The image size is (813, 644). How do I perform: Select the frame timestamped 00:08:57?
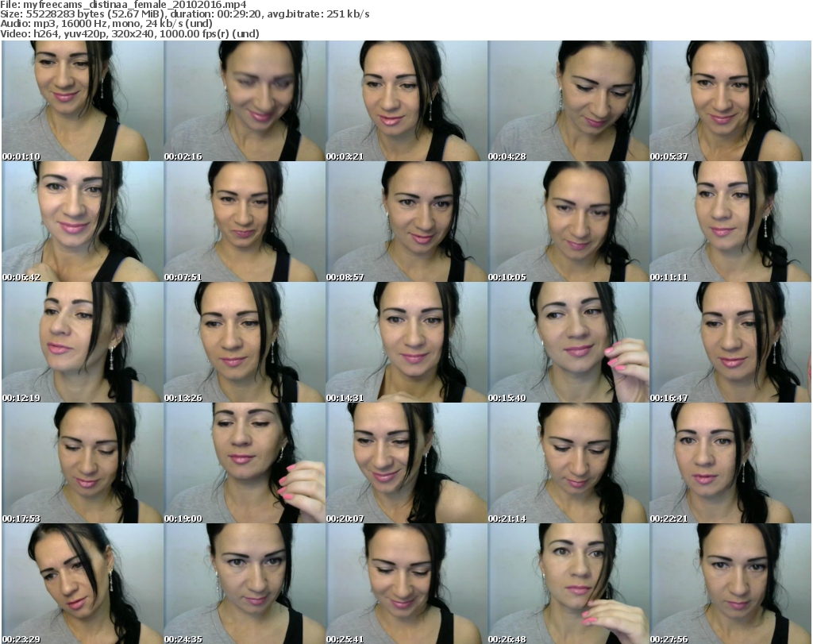[406, 222]
